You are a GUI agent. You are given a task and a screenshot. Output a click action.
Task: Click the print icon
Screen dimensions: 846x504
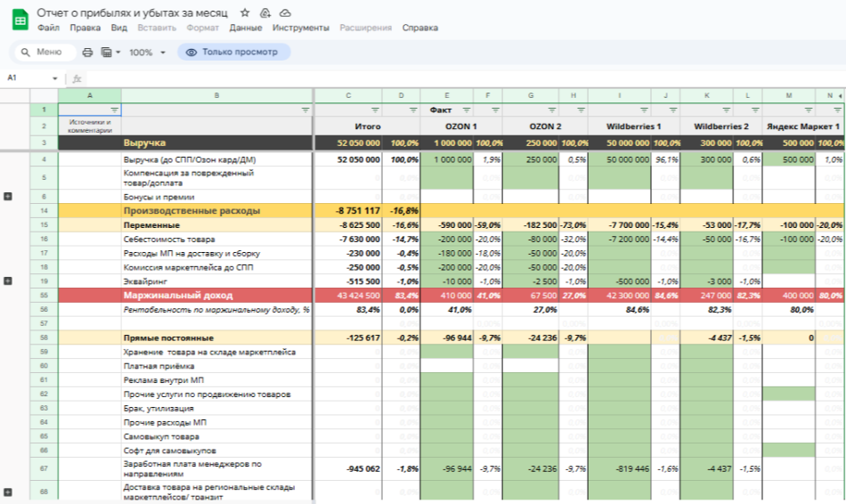pos(87,53)
